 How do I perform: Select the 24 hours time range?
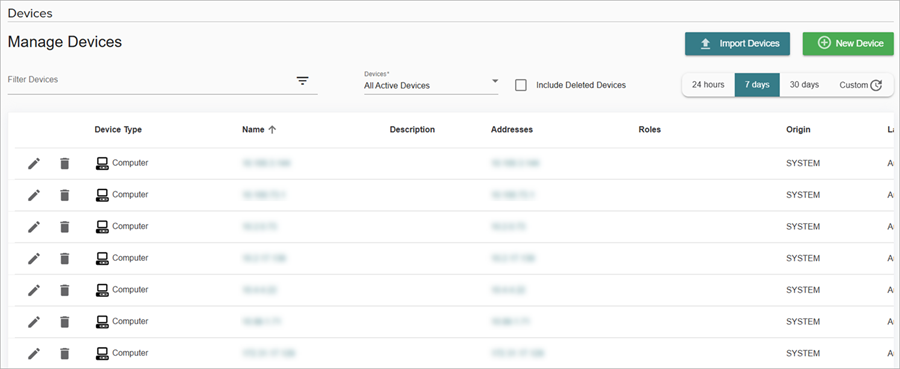point(708,85)
